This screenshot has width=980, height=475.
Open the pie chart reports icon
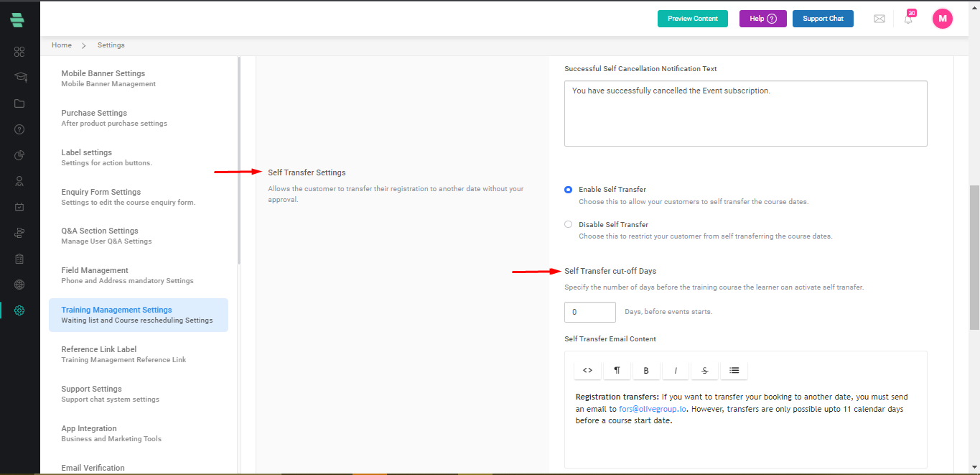(x=19, y=155)
